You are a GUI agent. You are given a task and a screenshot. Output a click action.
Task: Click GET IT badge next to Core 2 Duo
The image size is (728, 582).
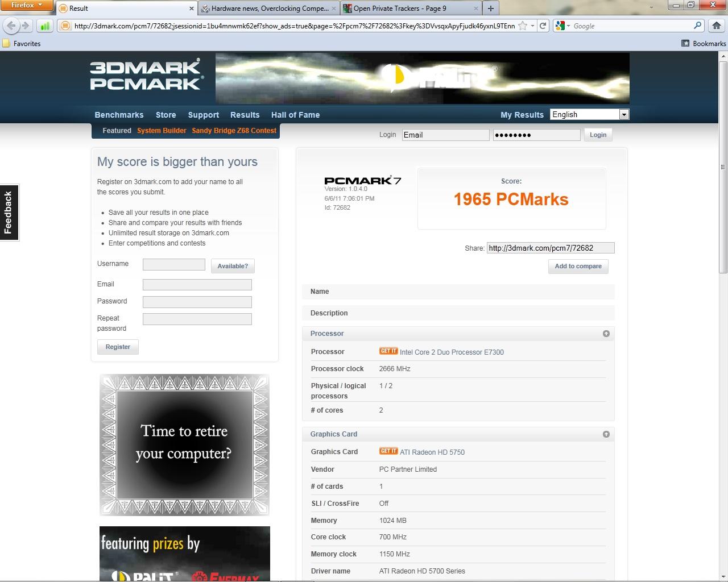coord(388,351)
